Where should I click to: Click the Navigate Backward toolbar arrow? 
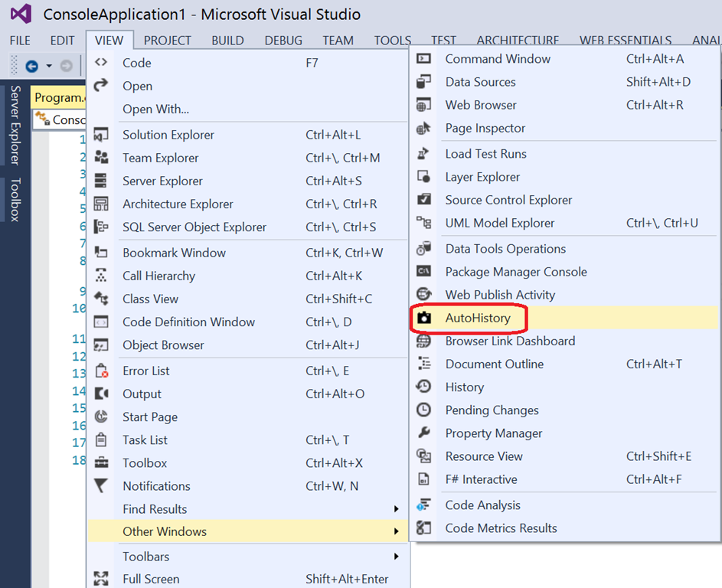click(31, 67)
